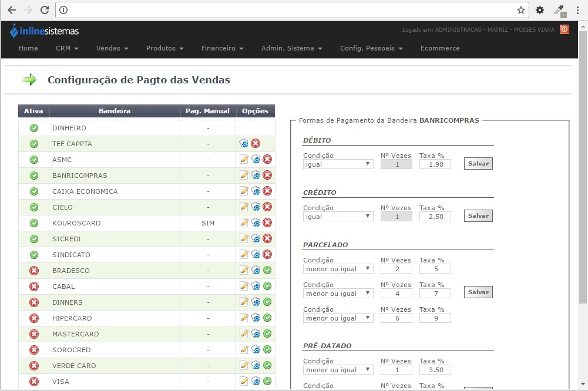
Task: Open the Ecommerce menu item
Action: [x=440, y=48]
